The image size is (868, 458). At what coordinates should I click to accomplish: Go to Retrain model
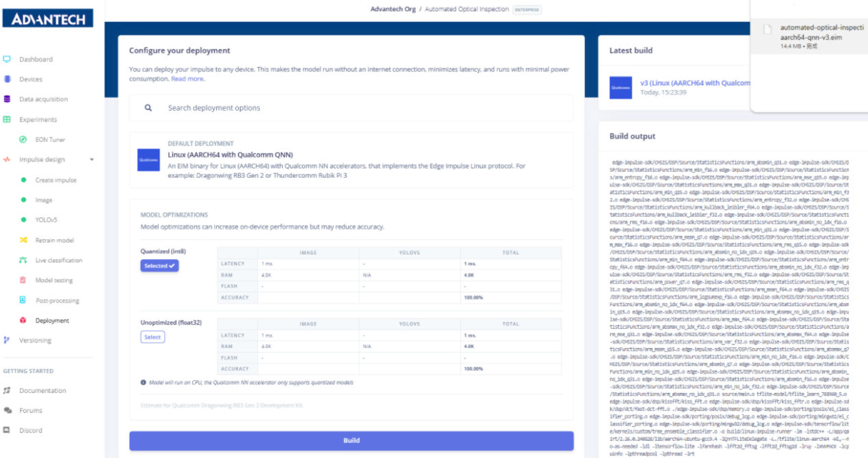click(x=55, y=241)
